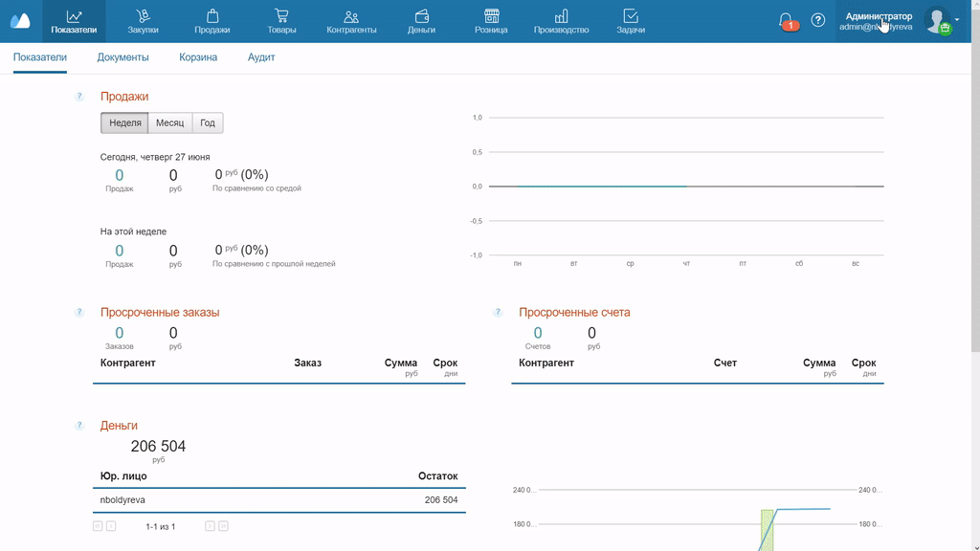
Task: Open the notifications bell
Action: (786, 20)
